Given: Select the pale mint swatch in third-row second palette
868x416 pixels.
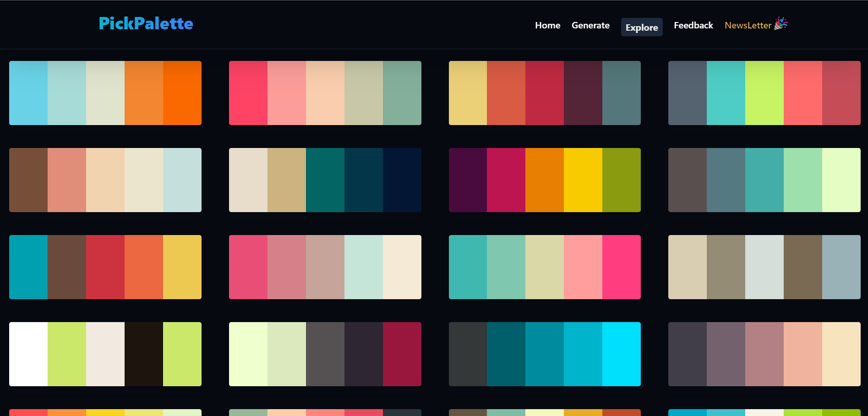Looking at the screenshot, I should click(364, 267).
